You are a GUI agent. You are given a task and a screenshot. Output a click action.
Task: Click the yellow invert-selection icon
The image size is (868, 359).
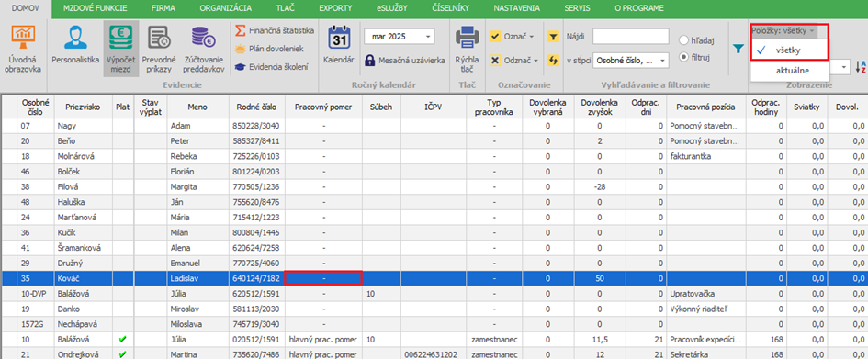coord(553,61)
